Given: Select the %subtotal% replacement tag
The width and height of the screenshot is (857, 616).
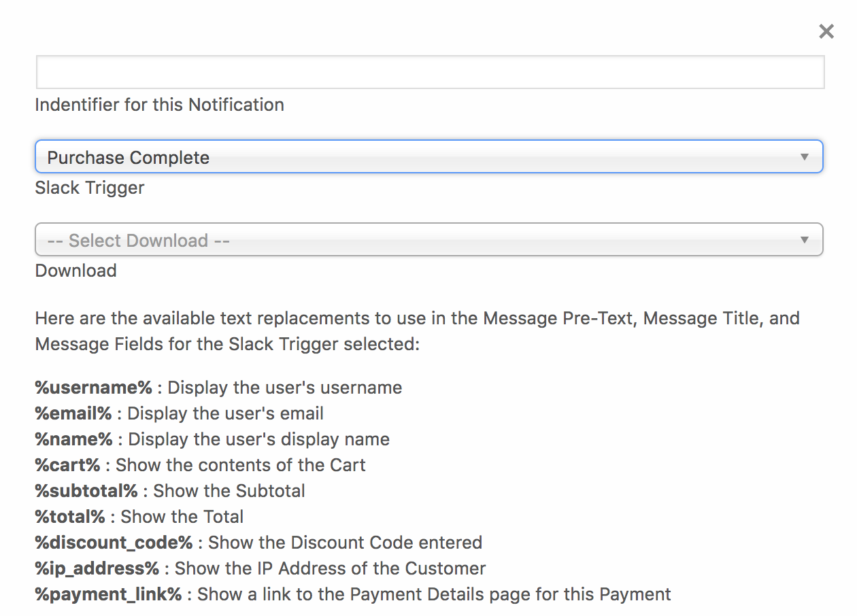Looking at the screenshot, I should click(x=86, y=491).
